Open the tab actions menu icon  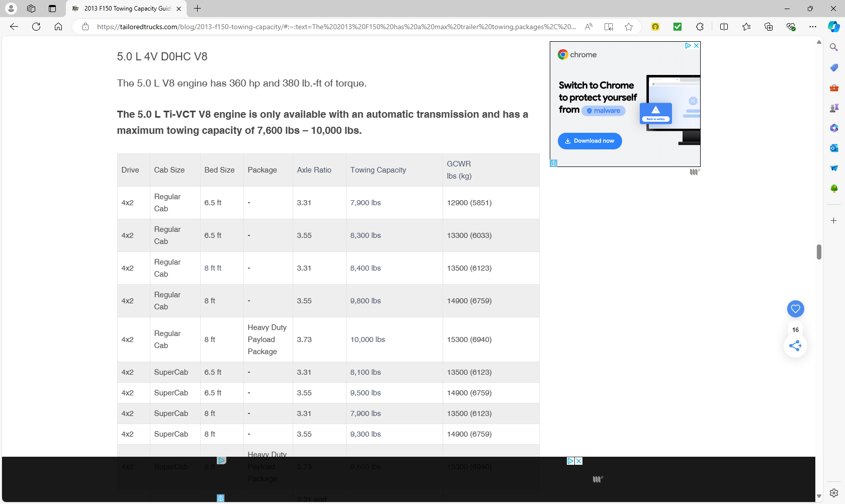[x=52, y=9]
